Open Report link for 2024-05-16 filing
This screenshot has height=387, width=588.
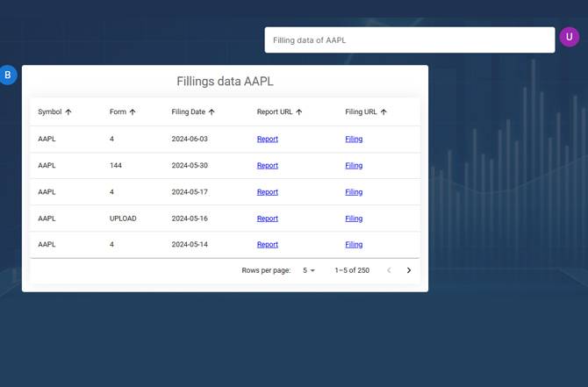click(x=268, y=219)
